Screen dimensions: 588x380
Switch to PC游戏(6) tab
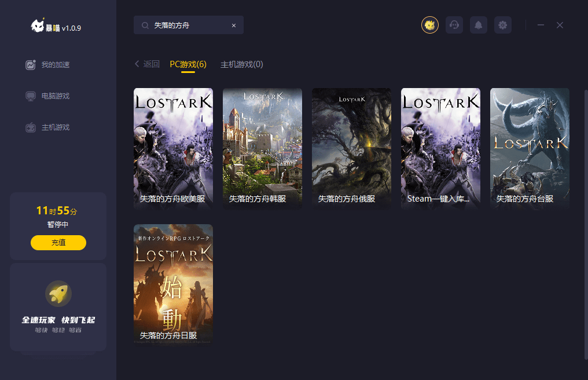tap(188, 64)
